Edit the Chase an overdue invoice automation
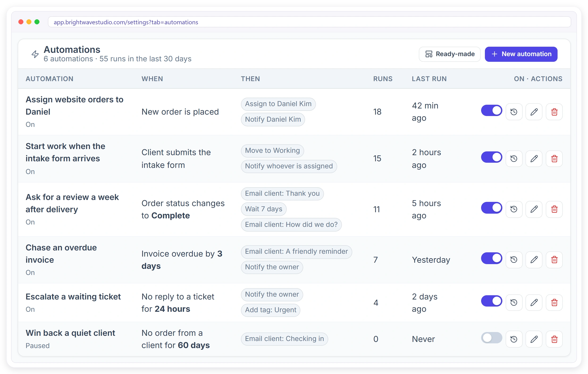 534,260
